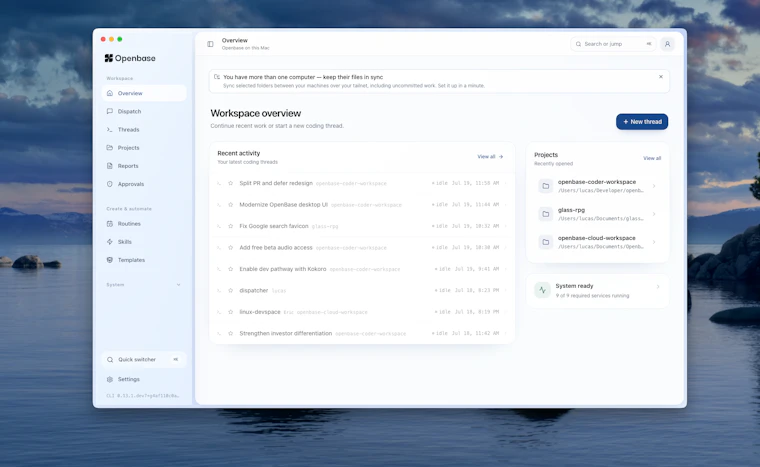Dismiss the sync files banner

[x=661, y=77]
